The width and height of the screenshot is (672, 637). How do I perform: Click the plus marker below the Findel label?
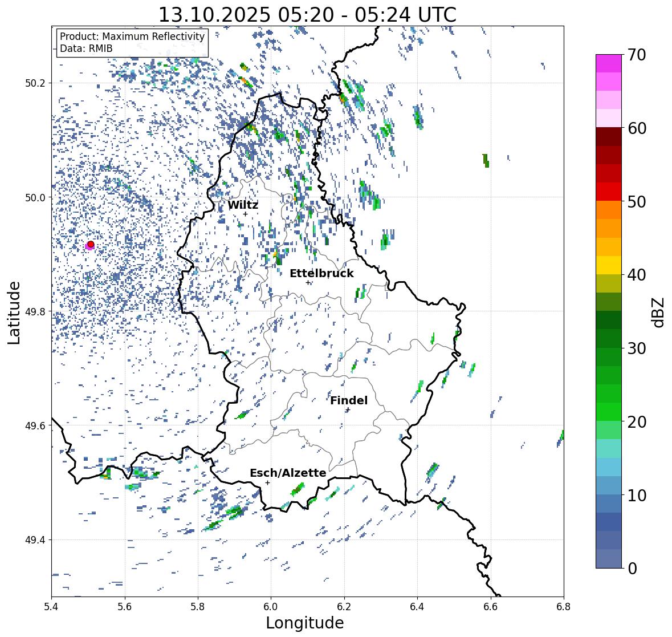(348, 410)
